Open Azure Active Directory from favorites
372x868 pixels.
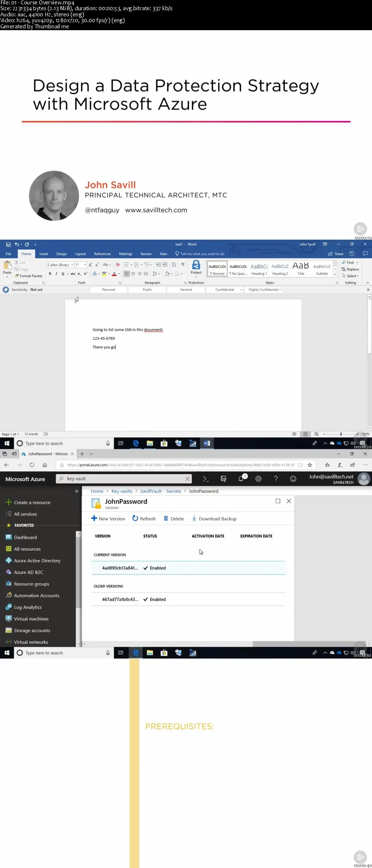click(x=33, y=561)
